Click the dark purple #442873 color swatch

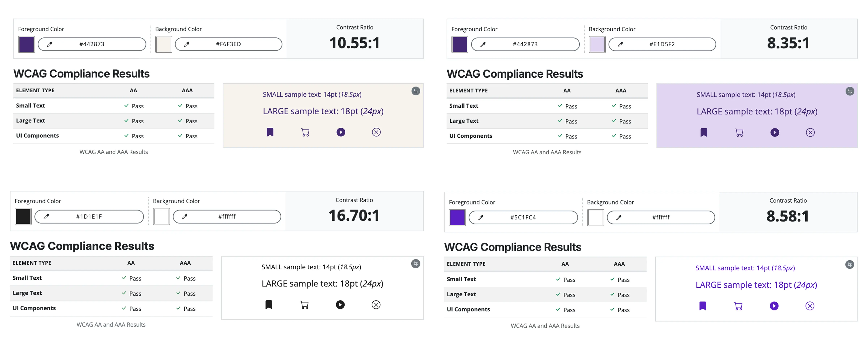[26, 44]
